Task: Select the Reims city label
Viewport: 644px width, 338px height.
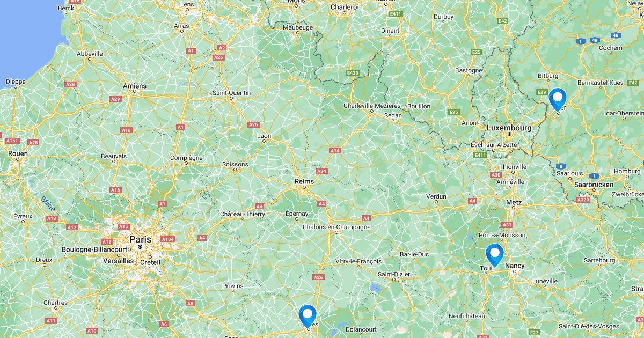Action: [304, 182]
